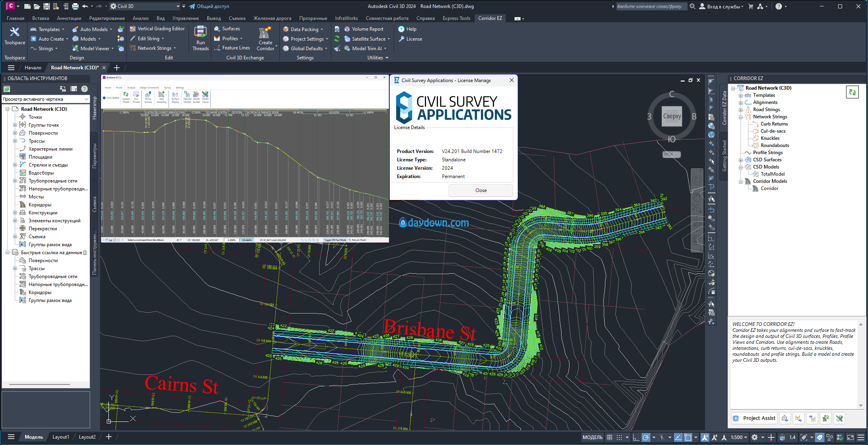Screen dimensions: 868x445
Task: Click Add Sampling in the Brisbane St window
Action: (161, 97)
